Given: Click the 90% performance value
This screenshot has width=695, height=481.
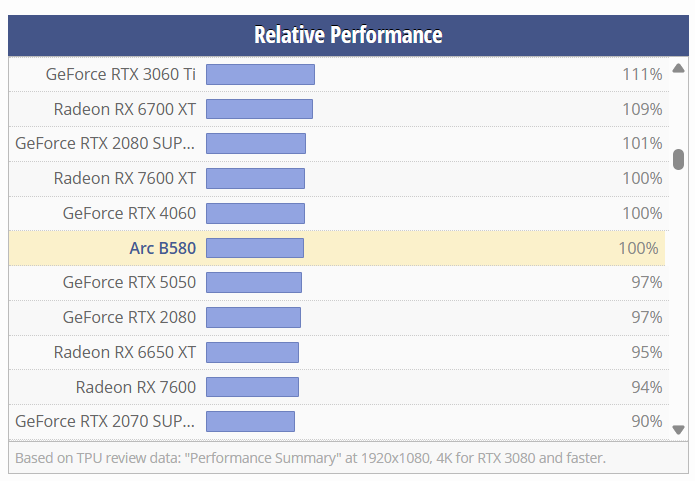Looking at the screenshot, I should tap(646, 421).
